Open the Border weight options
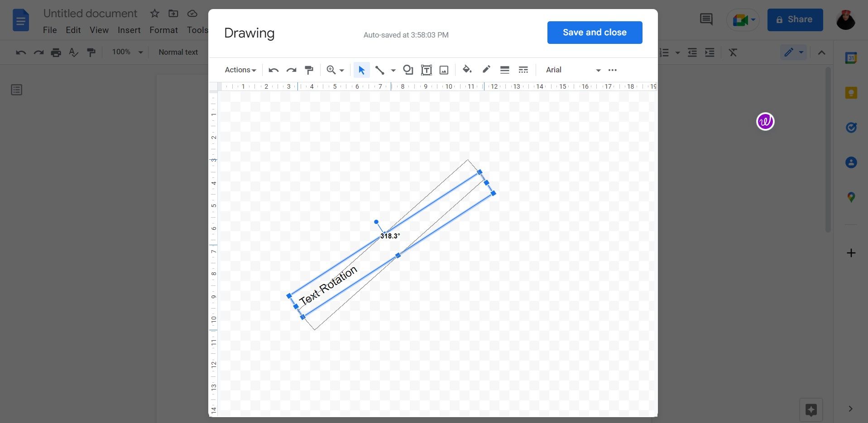The image size is (868, 423). (x=504, y=70)
